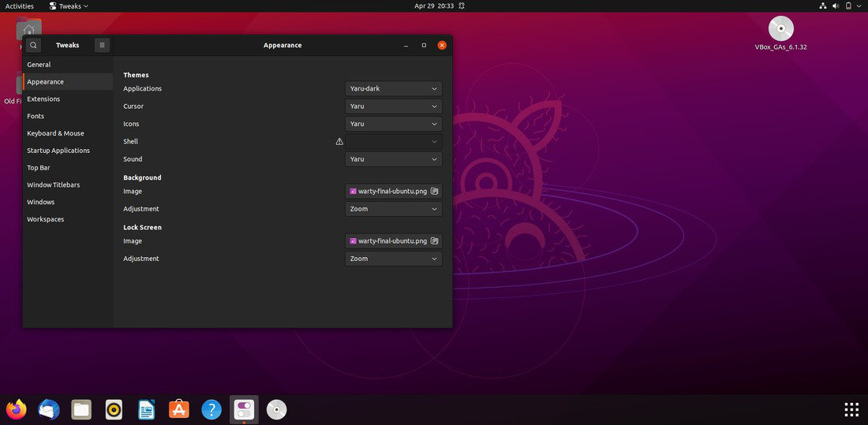The width and height of the screenshot is (868, 425).
Task: Click the search icon in Tweaks header
Action: click(x=33, y=46)
